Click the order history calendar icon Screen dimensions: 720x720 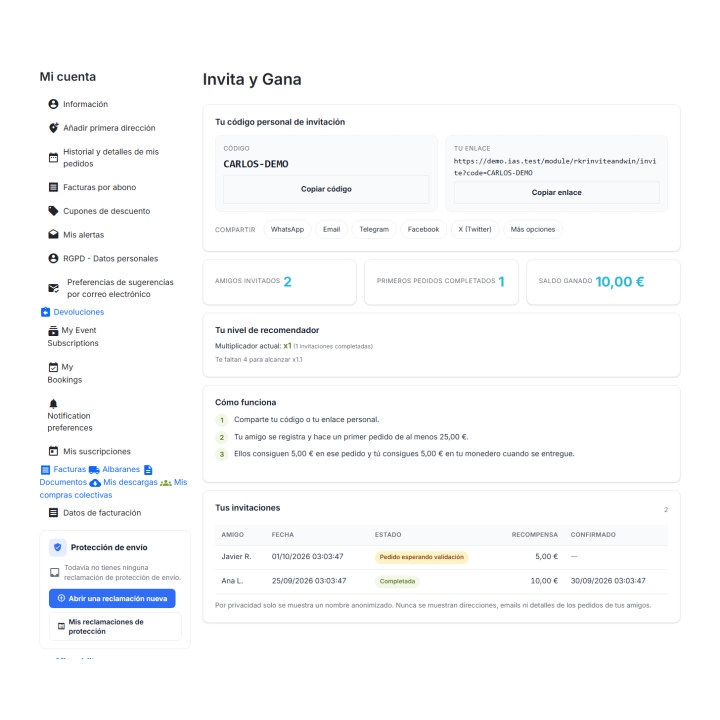pos(53,158)
